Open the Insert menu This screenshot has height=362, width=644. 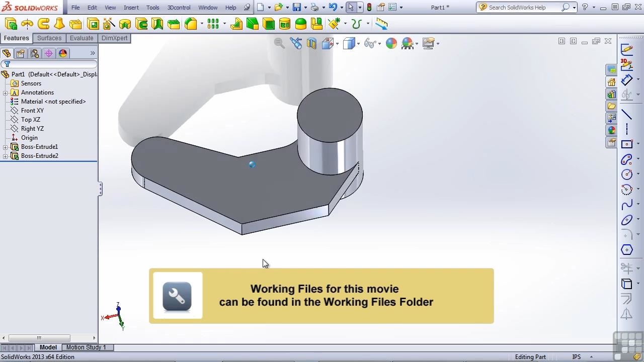pyautogui.click(x=131, y=8)
